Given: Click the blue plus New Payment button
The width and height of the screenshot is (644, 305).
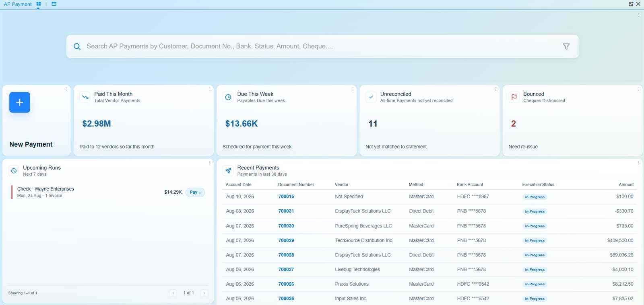Looking at the screenshot, I should 20,102.
